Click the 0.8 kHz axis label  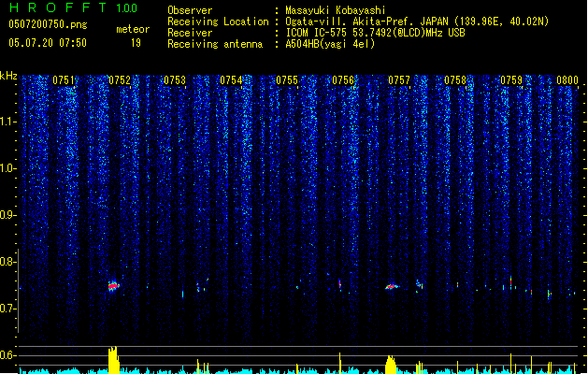(x=8, y=262)
